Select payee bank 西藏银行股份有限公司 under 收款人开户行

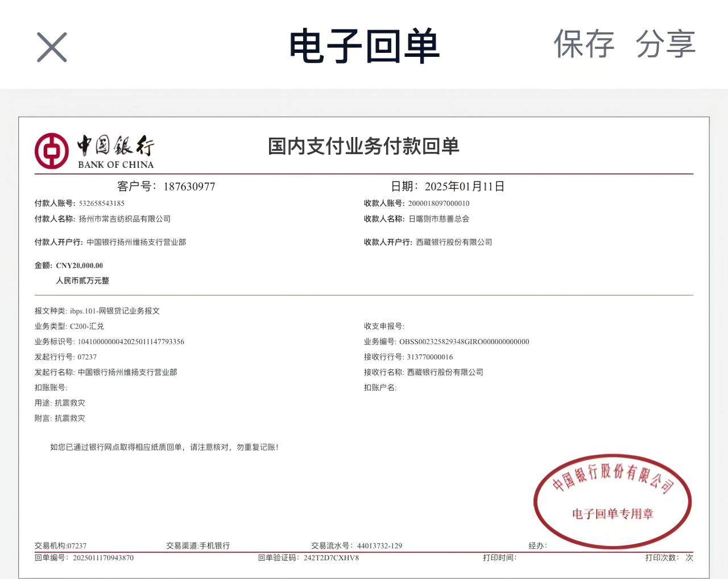point(454,242)
